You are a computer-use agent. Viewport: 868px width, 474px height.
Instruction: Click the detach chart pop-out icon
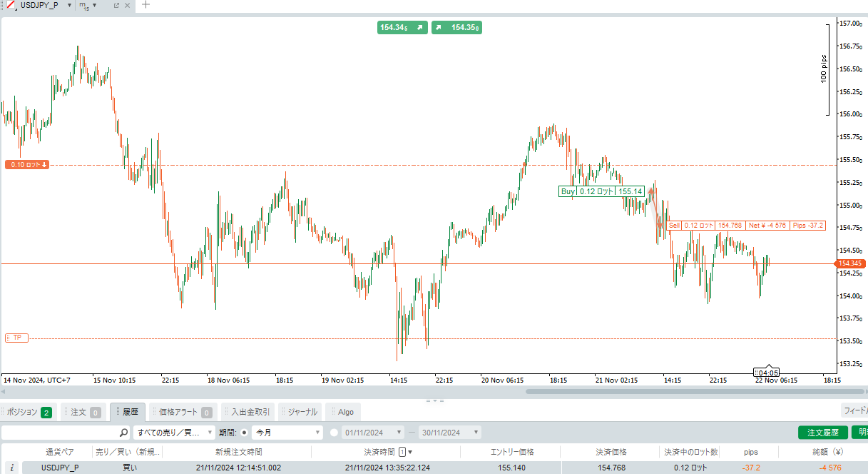[116, 5]
